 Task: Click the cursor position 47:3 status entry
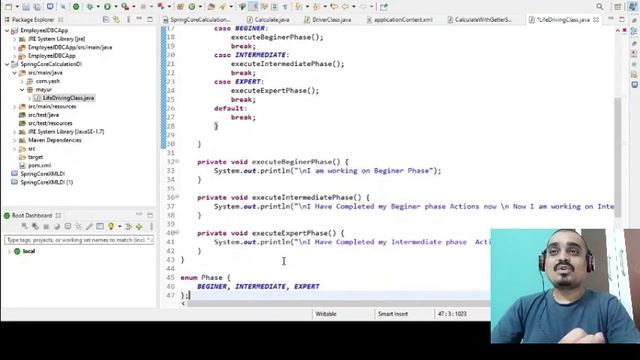(x=452, y=314)
